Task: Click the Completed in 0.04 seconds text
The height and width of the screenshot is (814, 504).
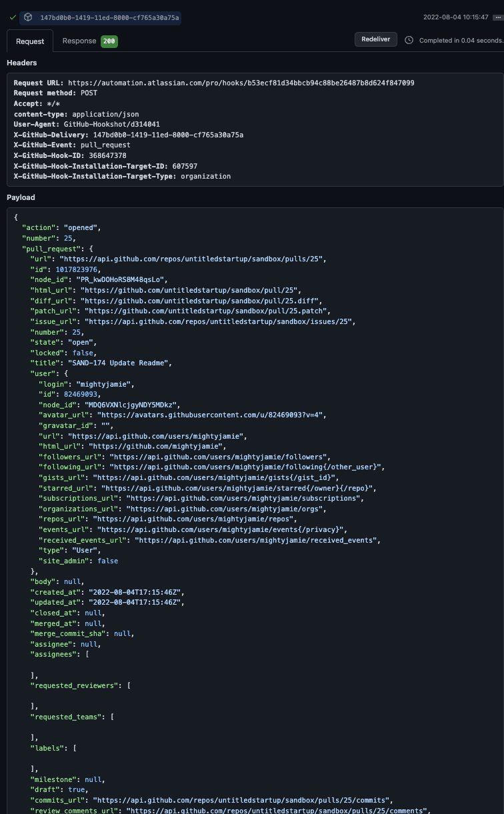Action: tap(461, 40)
